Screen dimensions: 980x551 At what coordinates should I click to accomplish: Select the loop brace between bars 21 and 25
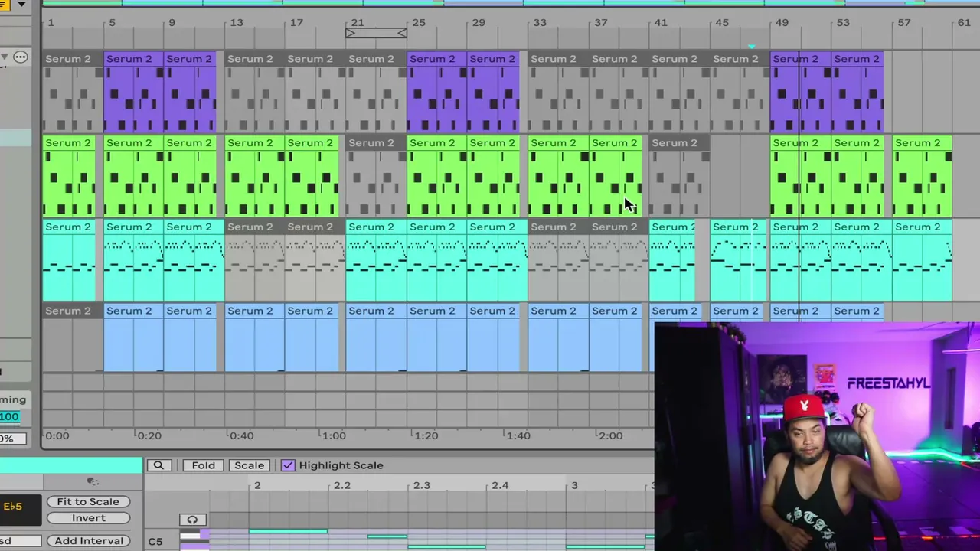pos(376,33)
